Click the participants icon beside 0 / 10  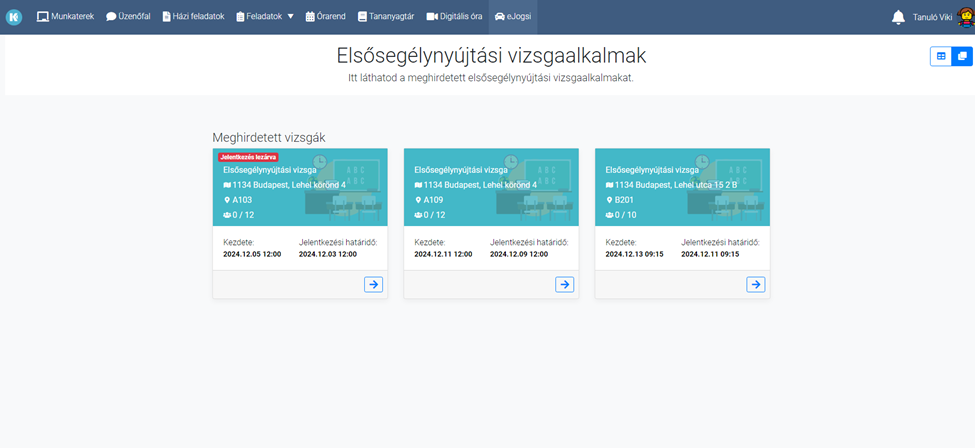609,215
